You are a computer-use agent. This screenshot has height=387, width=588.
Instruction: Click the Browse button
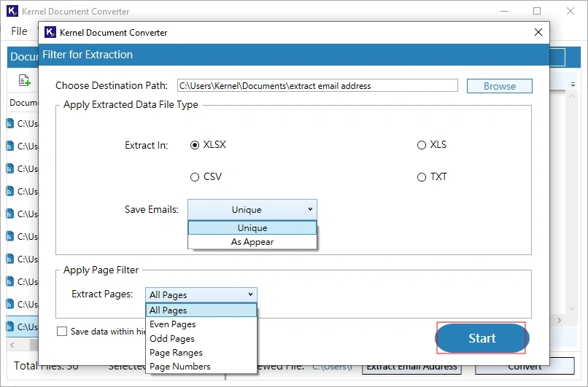pyautogui.click(x=500, y=86)
